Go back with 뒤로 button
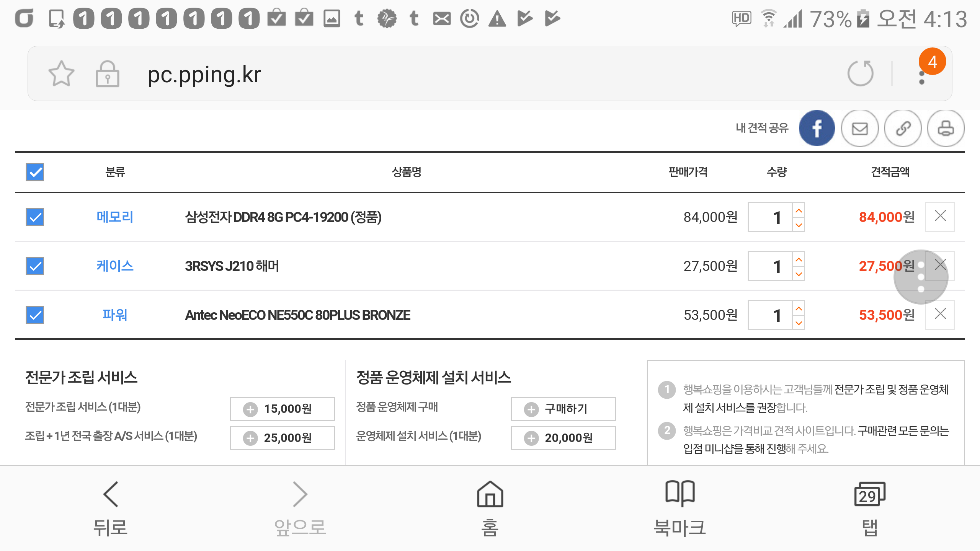The height and width of the screenshot is (551, 980). 111,509
